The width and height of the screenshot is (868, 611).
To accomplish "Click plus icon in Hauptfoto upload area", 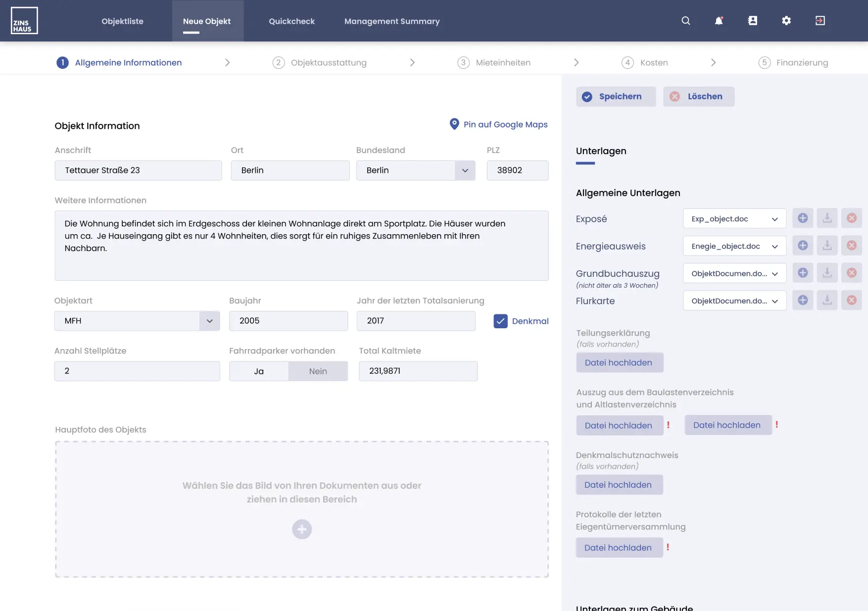I will click(x=302, y=529).
